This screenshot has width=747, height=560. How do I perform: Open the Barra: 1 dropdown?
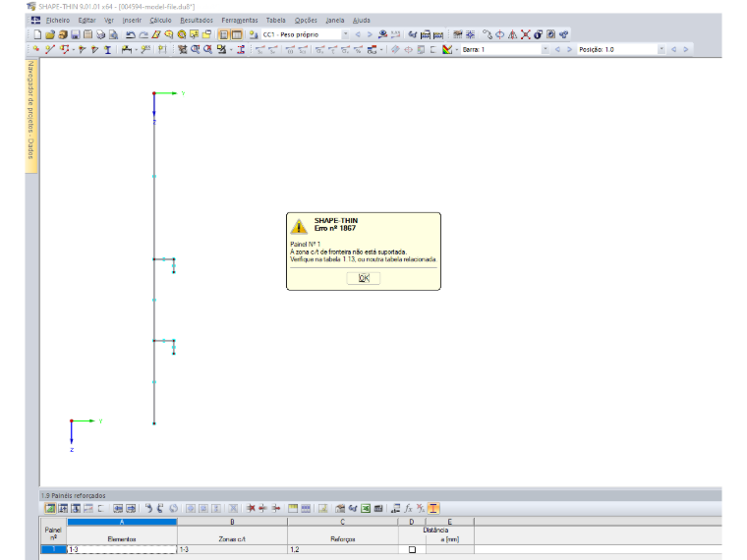click(x=545, y=49)
